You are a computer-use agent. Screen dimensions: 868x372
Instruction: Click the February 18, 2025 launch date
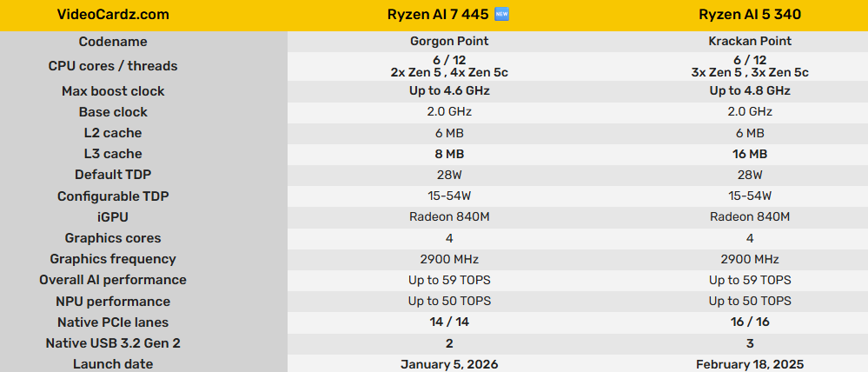click(x=750, y=364)
